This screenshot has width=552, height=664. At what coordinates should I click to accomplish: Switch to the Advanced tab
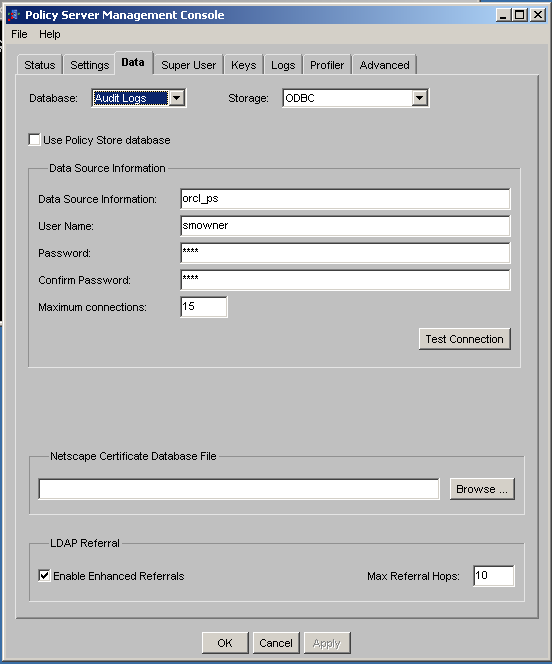point(384,65)
